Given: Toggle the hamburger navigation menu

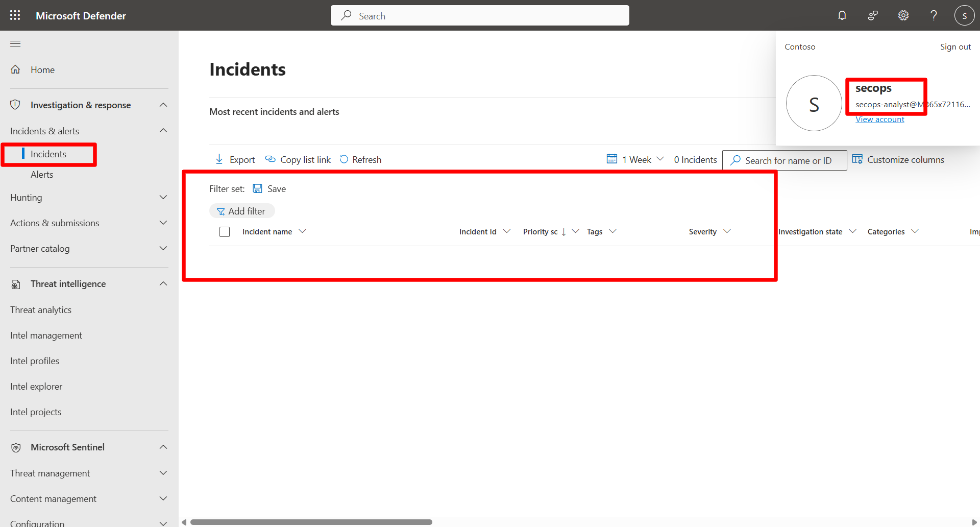Looking at the screenshot, I should tap(15, 44).
